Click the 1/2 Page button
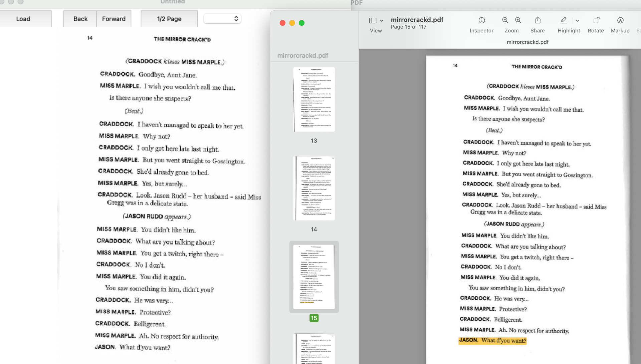Viewport: 641px width, 364px height. 169,19
